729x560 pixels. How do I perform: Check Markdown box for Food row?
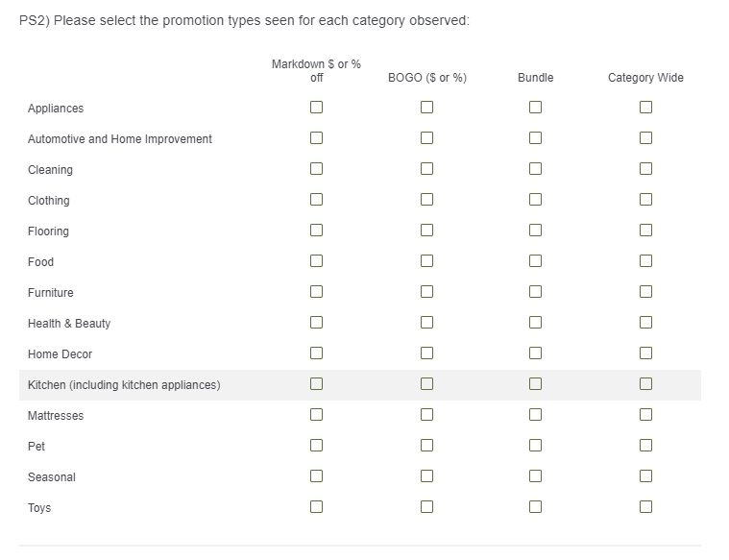pos(316,261)
